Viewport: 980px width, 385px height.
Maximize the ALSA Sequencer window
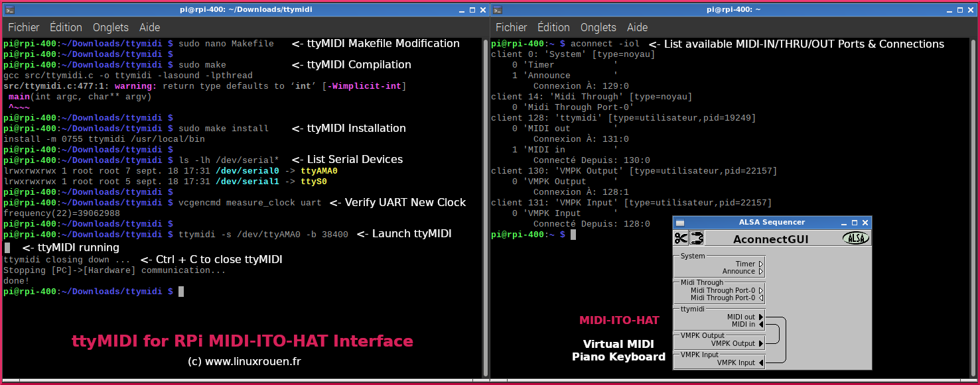[855, 223]
